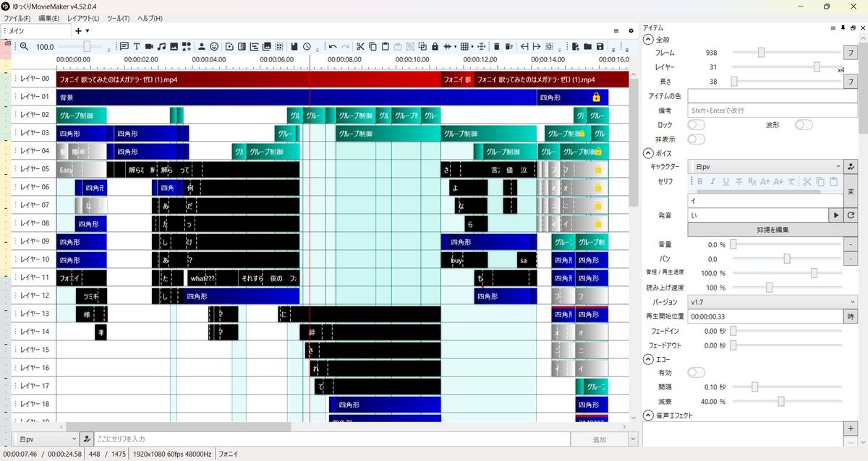Redo the last undone action
Image resolution: width=868 pixels, height=461 pixels.
coord(345,46)
